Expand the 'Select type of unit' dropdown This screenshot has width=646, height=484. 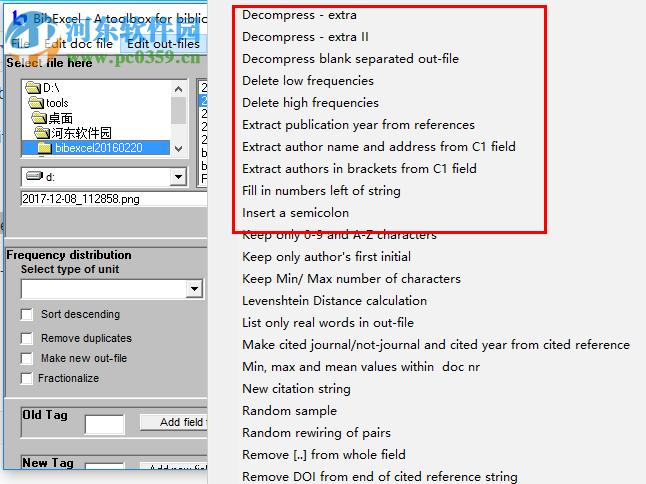[x=194, y=289]
